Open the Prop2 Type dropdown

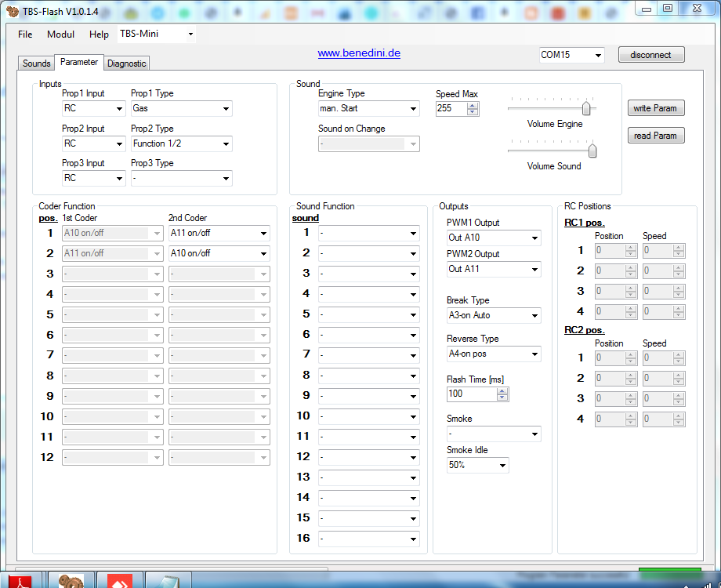pyautogui.click(x=226, y=144)
